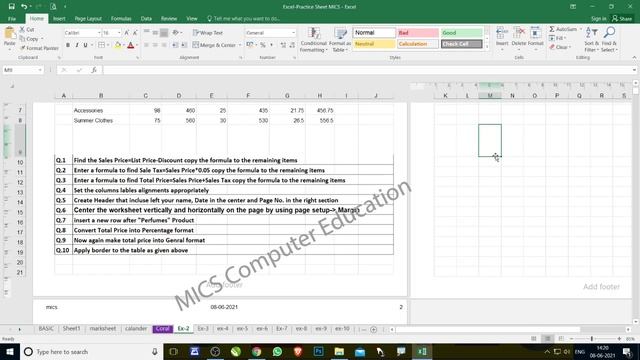
Task: Apply the red font color
Action: (131, 45)
